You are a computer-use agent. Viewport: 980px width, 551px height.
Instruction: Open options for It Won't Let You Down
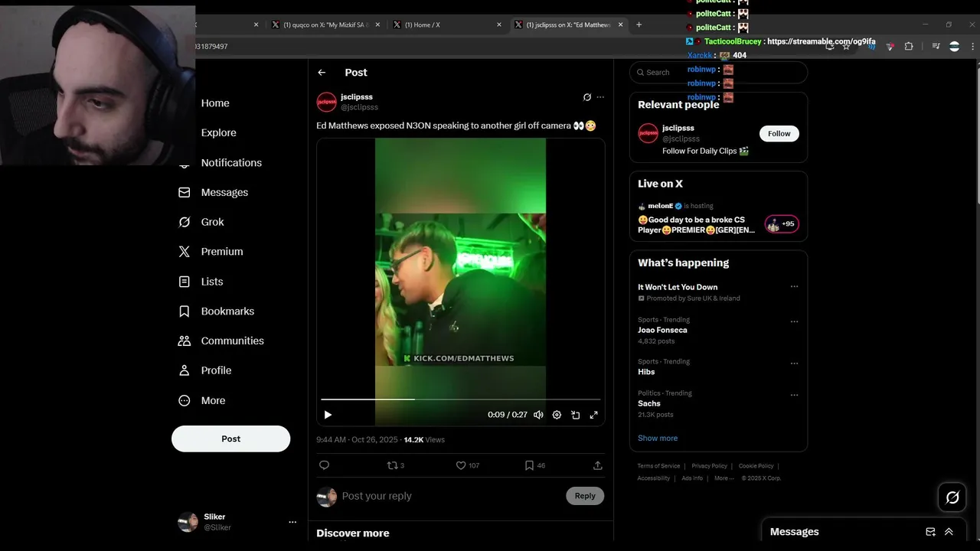[794, 287]
